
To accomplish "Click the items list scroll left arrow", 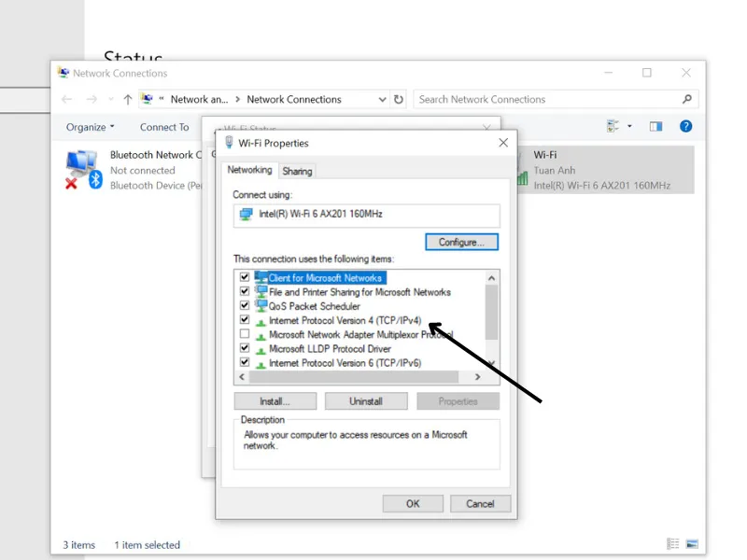I will pyautogui.click(x=242, y=377).
